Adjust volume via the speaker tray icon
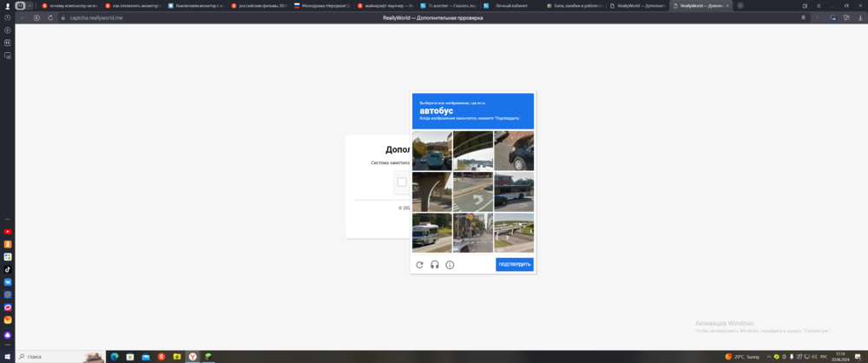868x363 pixels. tap(814, 357)
